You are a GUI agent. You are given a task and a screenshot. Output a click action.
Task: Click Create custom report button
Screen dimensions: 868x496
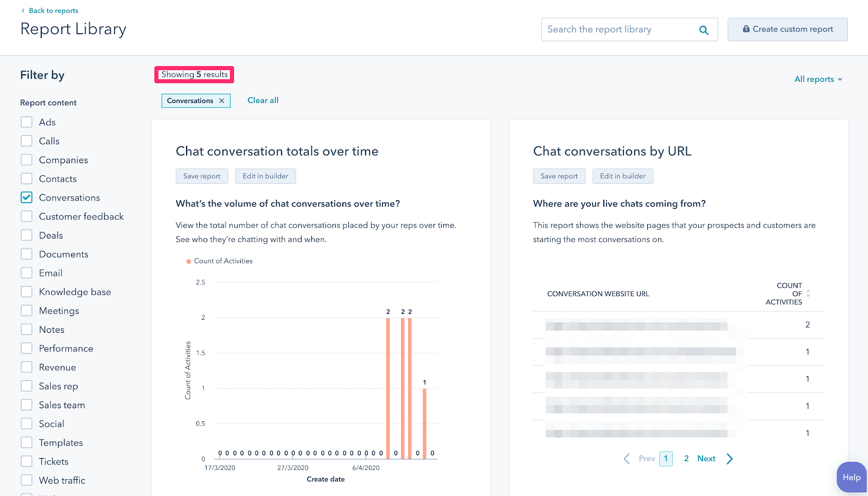pyautogui.click(x=787, y=29)
